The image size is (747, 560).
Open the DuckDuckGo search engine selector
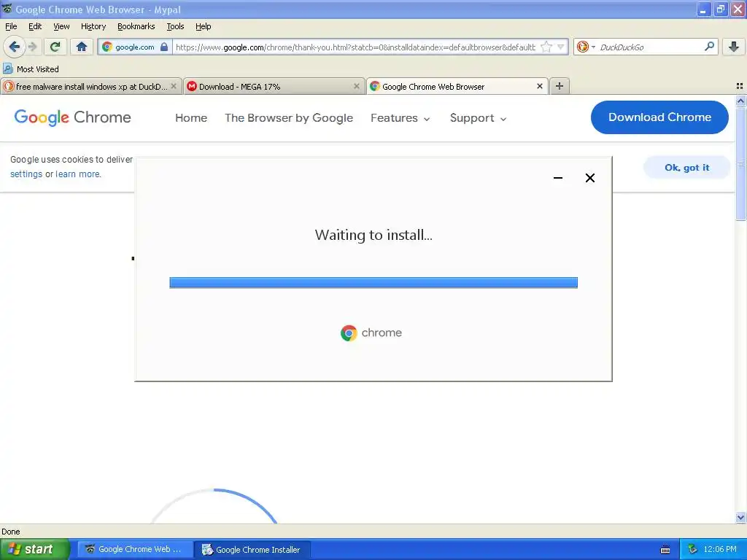point(586,47)
